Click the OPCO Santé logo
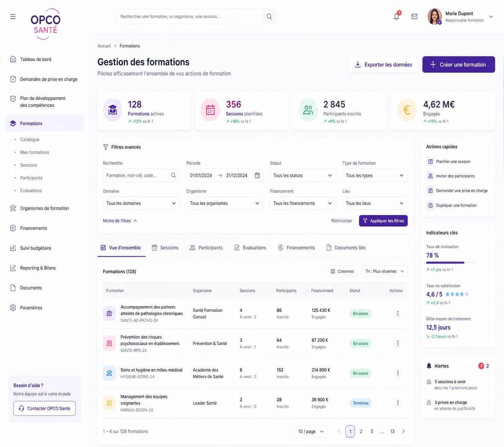Viewport: 504px width, 447px height. pyautogui.click(x=45, y=23)
